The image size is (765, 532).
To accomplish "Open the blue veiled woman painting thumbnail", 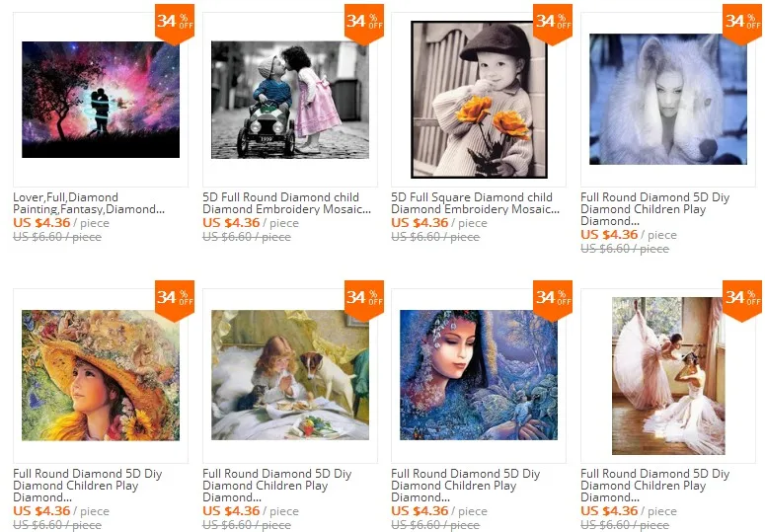I will (x=479, y=375).
